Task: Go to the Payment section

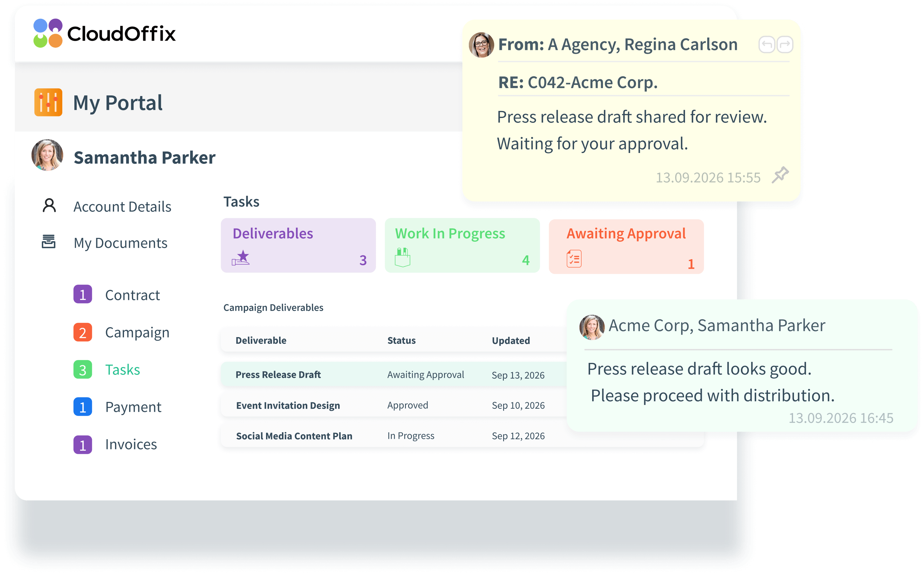Action: point(133,407)
